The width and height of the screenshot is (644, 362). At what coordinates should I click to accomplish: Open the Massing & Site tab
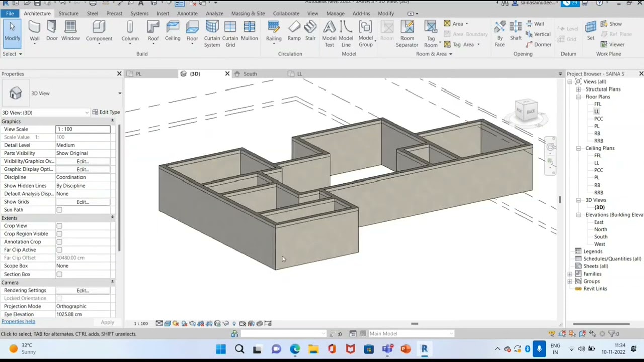tap(248, 13)
